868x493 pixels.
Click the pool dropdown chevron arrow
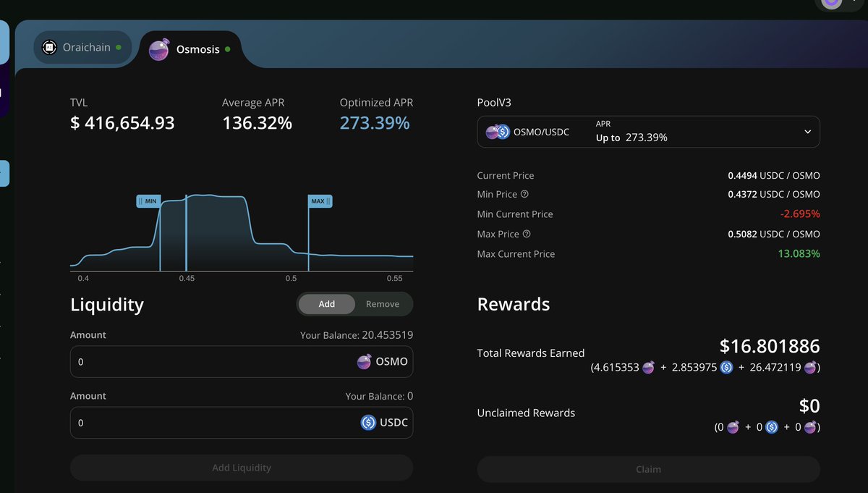pyautogui.click(x=807, y=132)
